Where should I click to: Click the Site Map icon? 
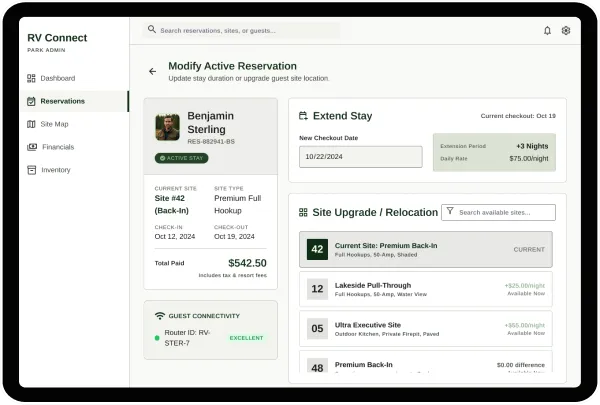point(31,124)
